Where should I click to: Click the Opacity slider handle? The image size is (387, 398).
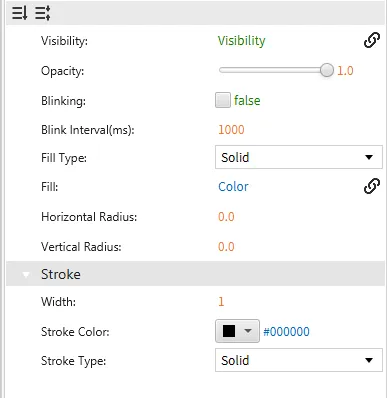coord(327,70)
